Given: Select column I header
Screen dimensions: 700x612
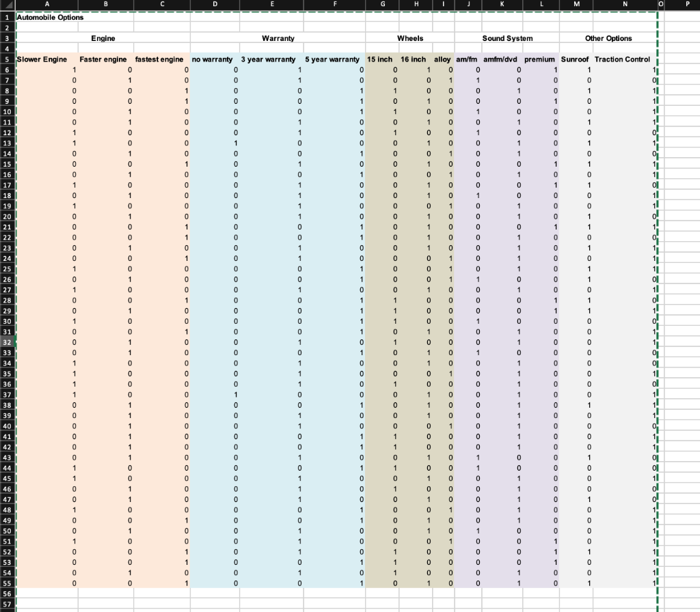Looking at the screenshot, I should tap(443, 4).
